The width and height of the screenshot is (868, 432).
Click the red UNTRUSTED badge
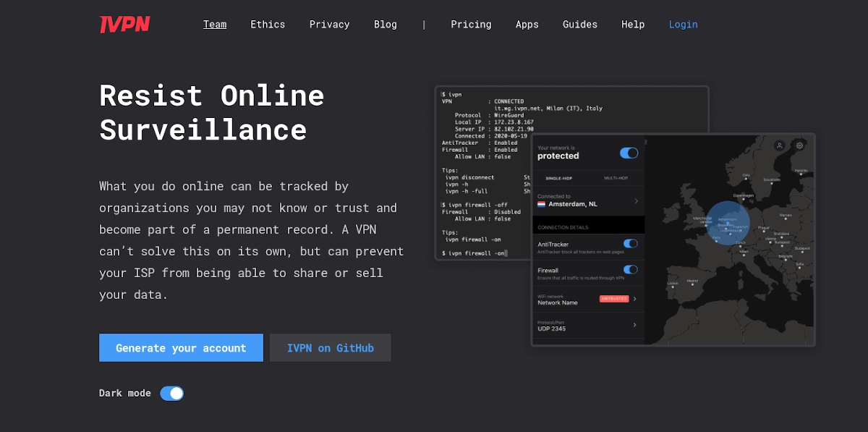tap(613, 298)
